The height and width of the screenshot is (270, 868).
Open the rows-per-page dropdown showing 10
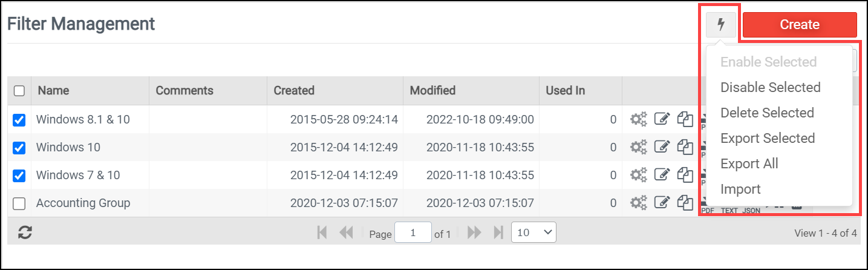point(534,232)
